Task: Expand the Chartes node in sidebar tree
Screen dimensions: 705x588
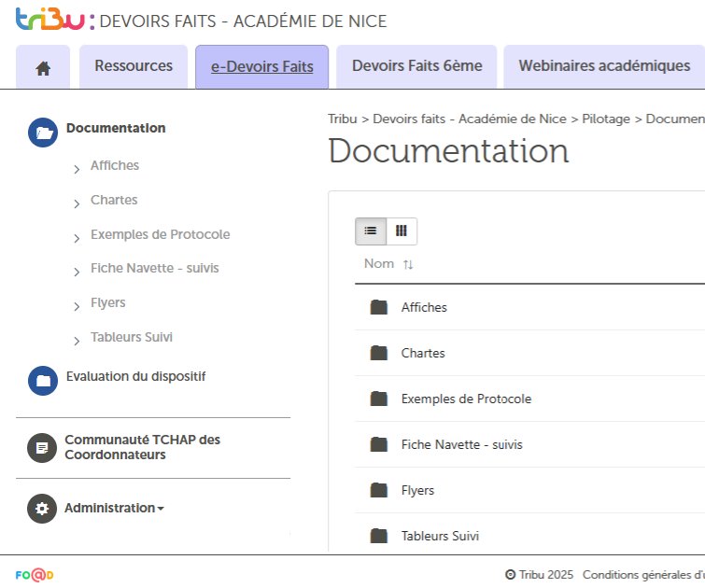Action: coord(77,203)
